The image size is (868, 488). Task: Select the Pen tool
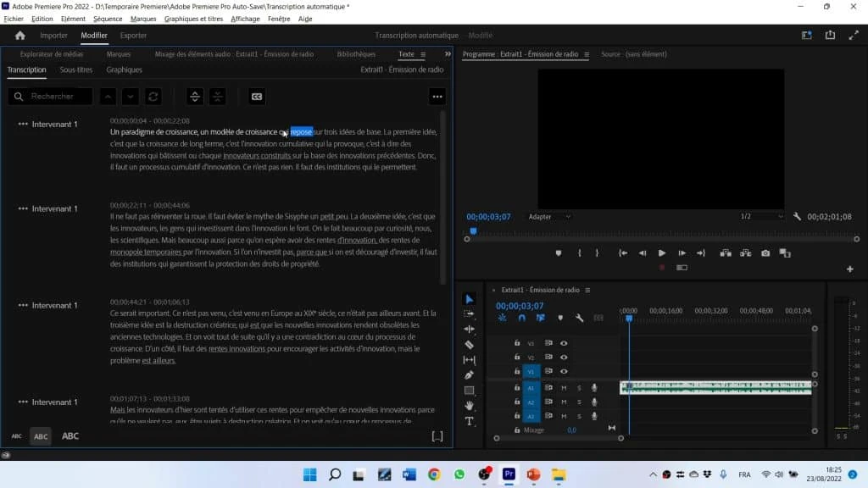pos(469,374)
